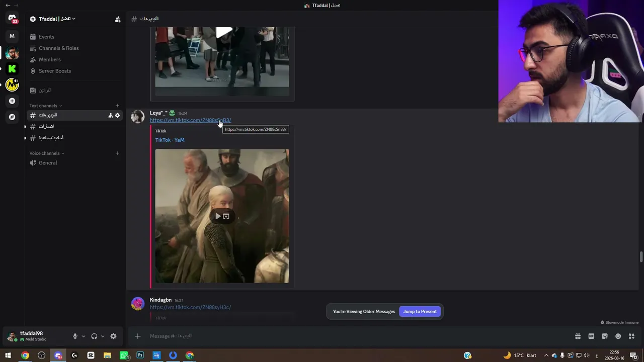This screenshot has height=362, width=644.
Task: Open the yellow logo server icon
Action: pos(12,85)
